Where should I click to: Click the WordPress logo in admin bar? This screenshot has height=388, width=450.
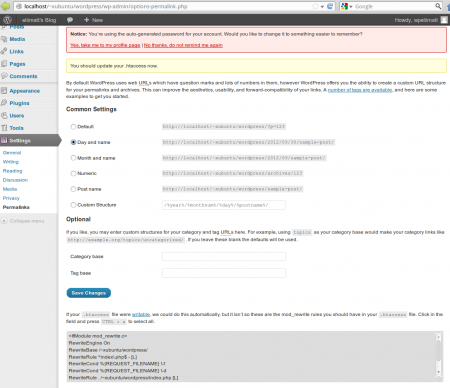point(7,20)
